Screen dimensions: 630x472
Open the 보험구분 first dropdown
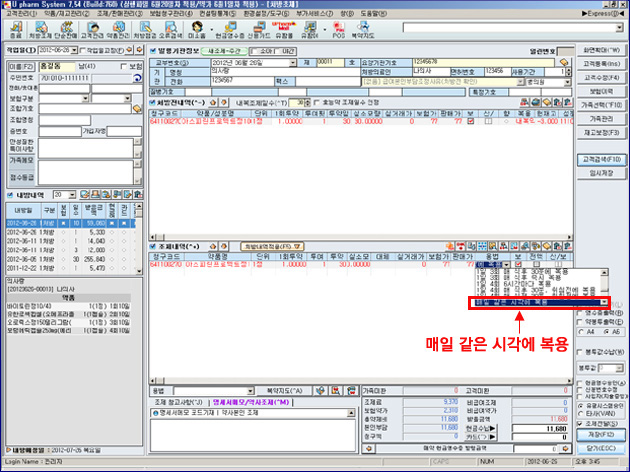click(85, 98)
